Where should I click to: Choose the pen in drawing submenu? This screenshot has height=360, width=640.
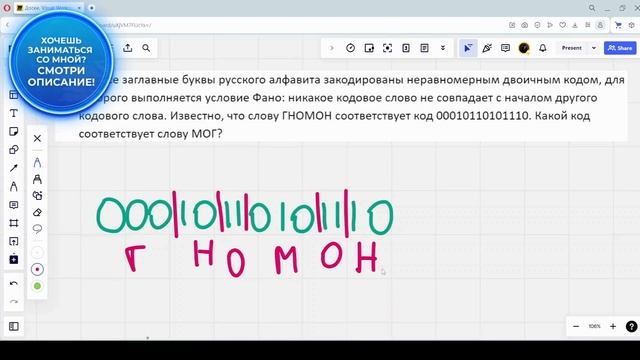pos(37,162)
